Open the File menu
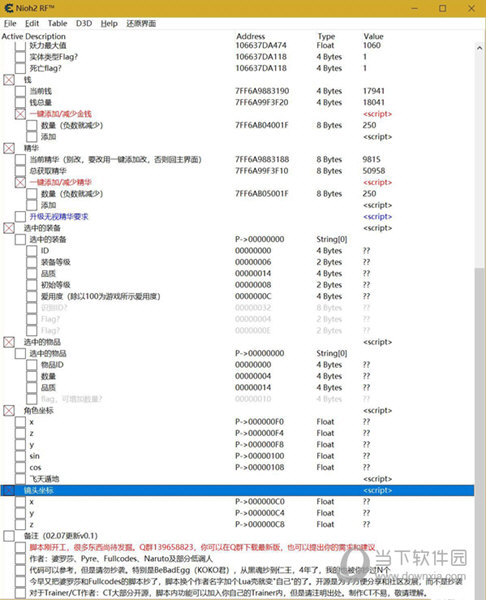 (10, 23)
